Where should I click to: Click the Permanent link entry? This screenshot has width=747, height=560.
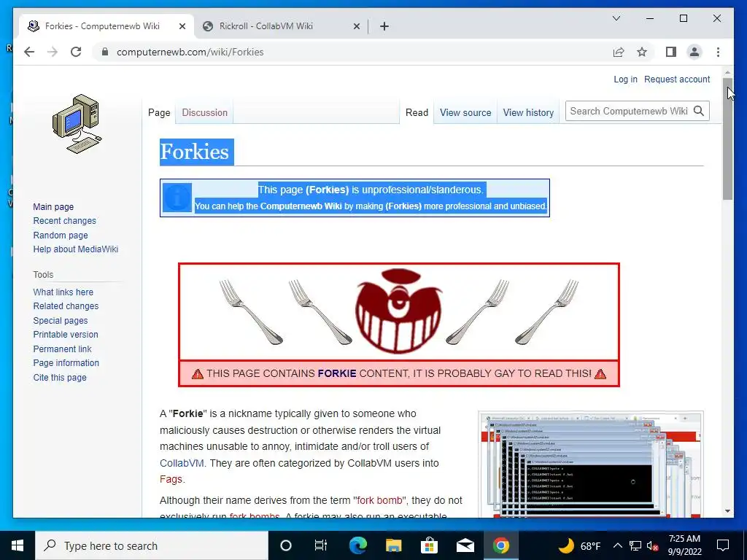click(62, 349)
